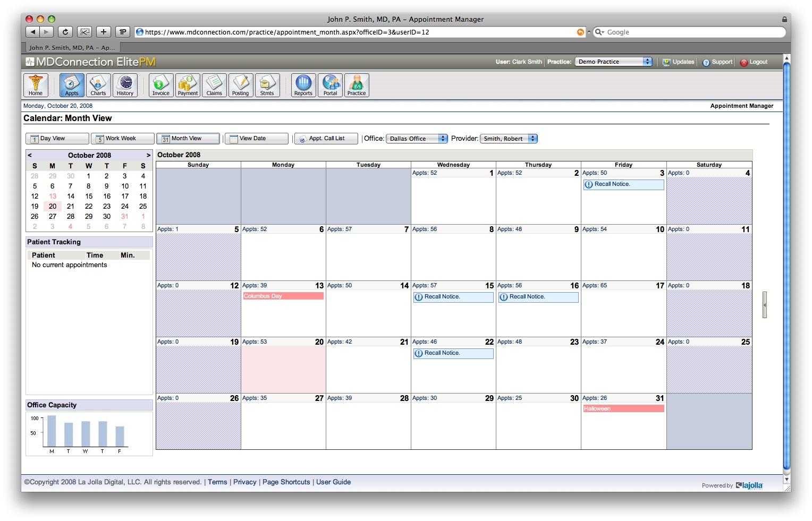Open the Updates link
The image size is (812, 521).
(679, 62)
